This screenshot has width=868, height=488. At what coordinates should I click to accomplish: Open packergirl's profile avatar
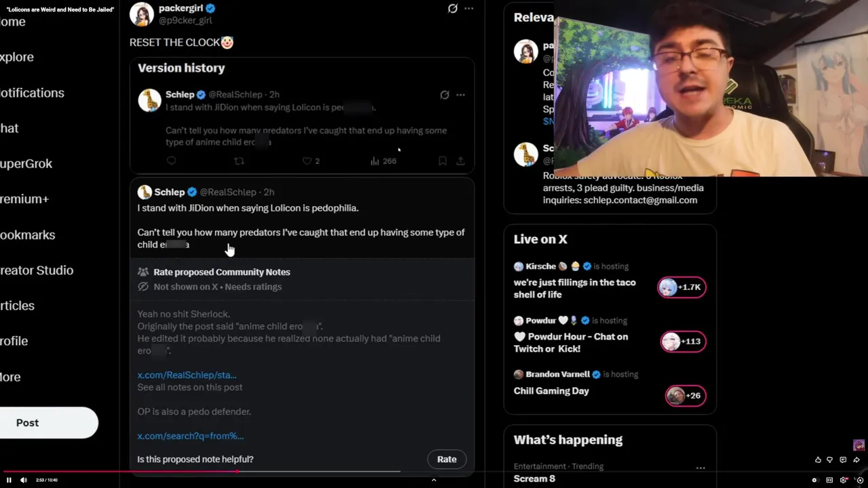pos(141,14)
